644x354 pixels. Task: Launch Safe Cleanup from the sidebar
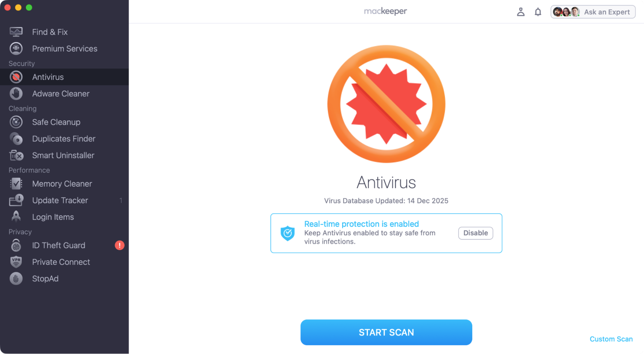pos(15,122)
